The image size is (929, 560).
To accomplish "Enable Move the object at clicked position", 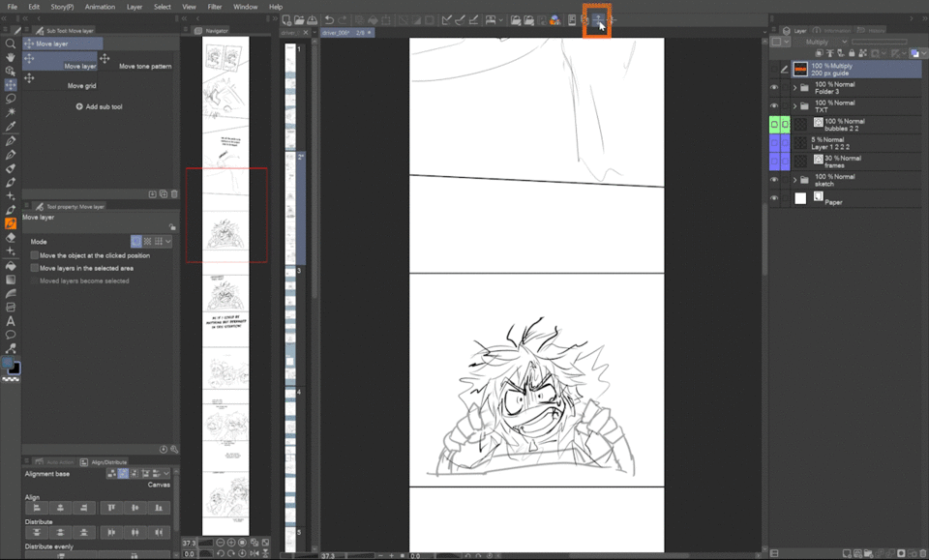I will coord(35,255).
